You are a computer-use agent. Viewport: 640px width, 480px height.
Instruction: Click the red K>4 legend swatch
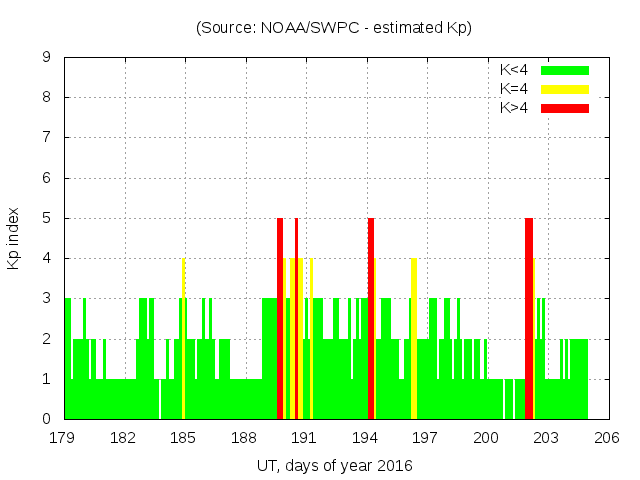tap(565, 108)
